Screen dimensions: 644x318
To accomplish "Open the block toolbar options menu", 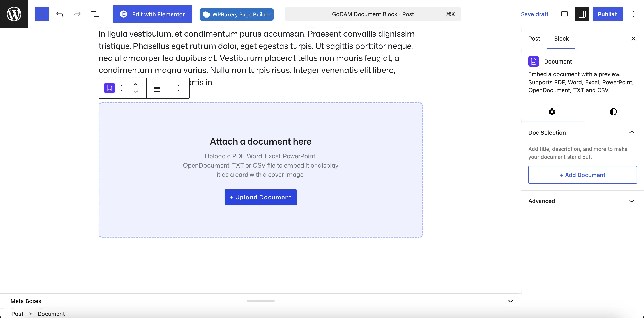I will pyautogui.click(x=179, y=88).
